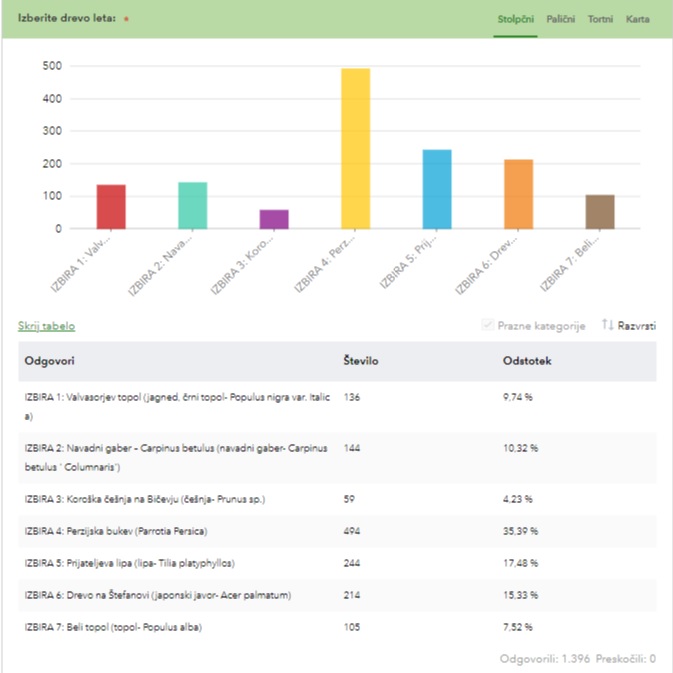
Task: Open the Karta view tab
Action: pos(637,19)
